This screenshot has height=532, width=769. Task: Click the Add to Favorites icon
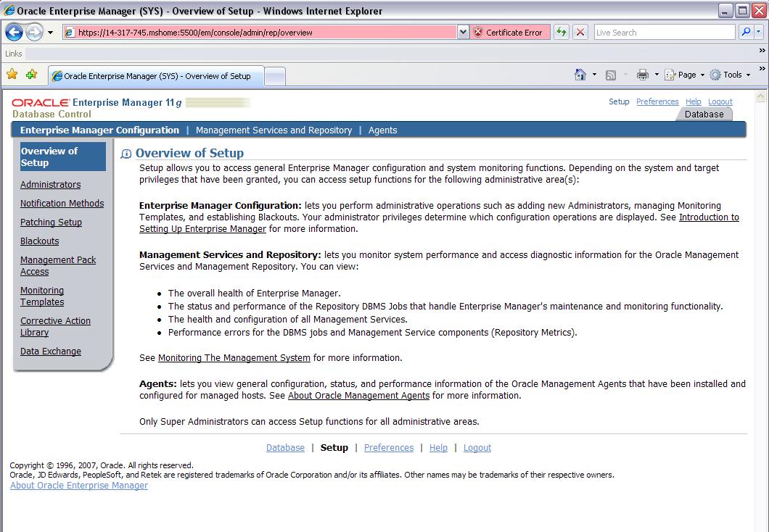click(32, 75)
